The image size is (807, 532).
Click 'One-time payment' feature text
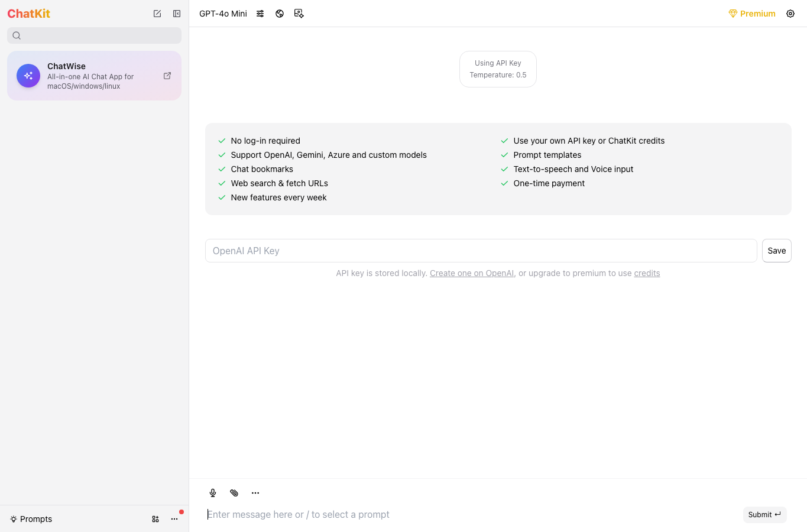(x=549, y=183)
